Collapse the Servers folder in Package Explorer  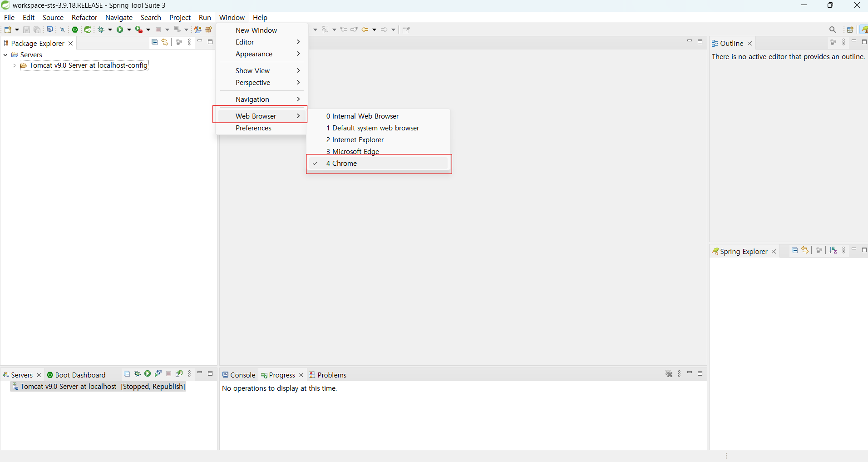[x=5, y=55]
